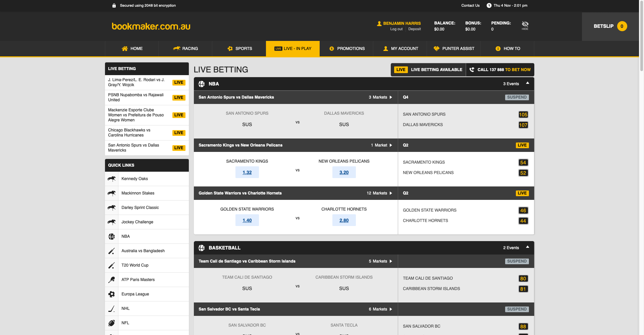Viewport: 644px width, 335px height.
Task: Open San Antonio Spurs vs Dallas Mavericks sidebar link
Action: click(x=147, y=148)
